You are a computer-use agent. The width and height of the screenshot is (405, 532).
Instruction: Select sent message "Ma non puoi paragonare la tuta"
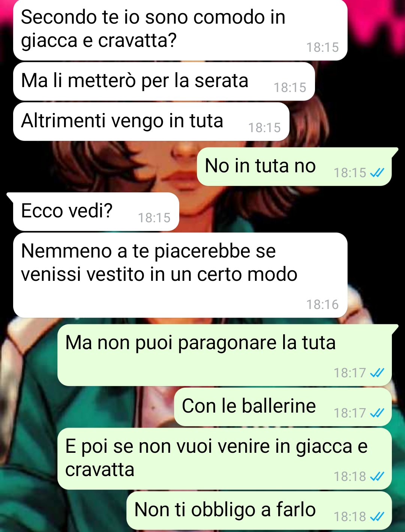click(x=225, y=355)
